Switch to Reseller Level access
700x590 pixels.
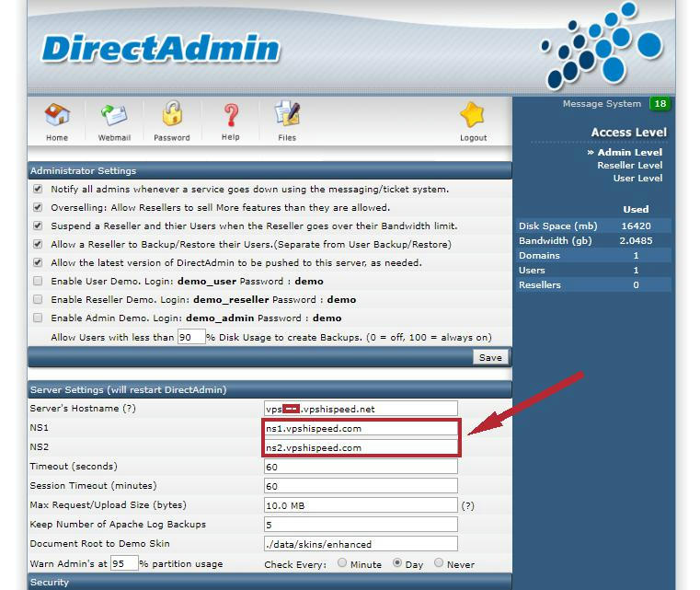629,166
